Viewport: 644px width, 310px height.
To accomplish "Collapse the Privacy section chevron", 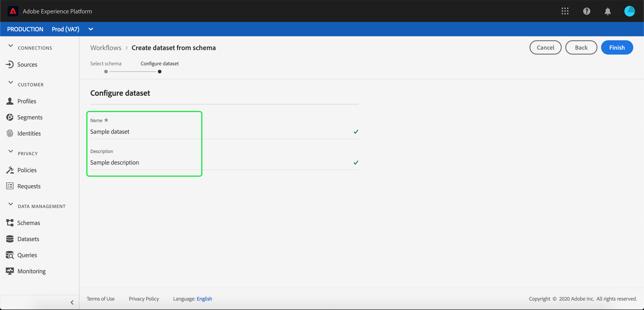I will 11,151.
